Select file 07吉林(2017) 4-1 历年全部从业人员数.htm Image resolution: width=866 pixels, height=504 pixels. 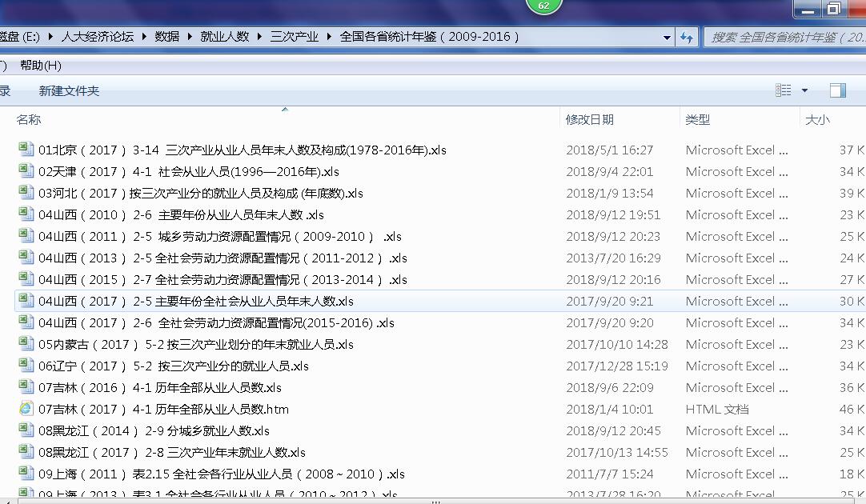point(163,409)
